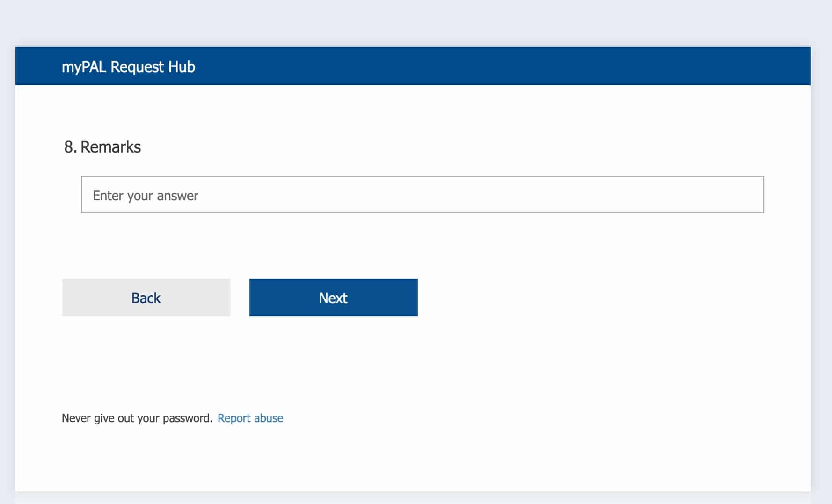
Task: Click the right end of the Remarks field
Action: click(749, 195)
